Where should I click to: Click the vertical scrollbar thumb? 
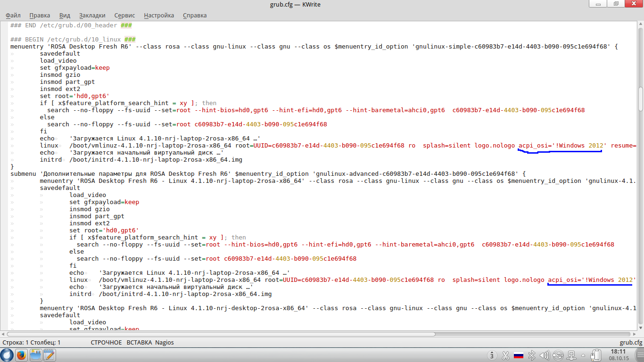[640, 99]
